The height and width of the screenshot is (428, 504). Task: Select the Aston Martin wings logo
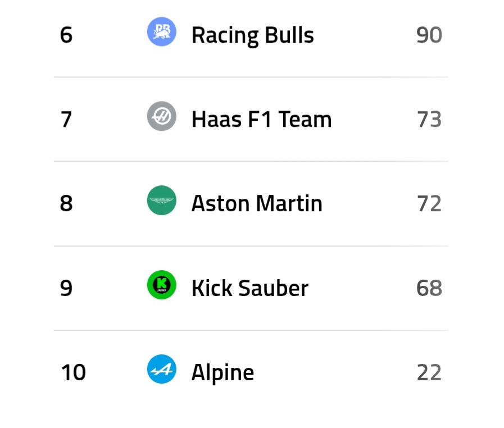coord(162,201)
